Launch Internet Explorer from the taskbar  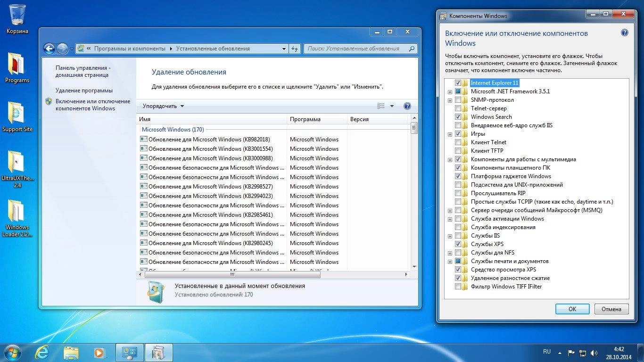[42, 352]
